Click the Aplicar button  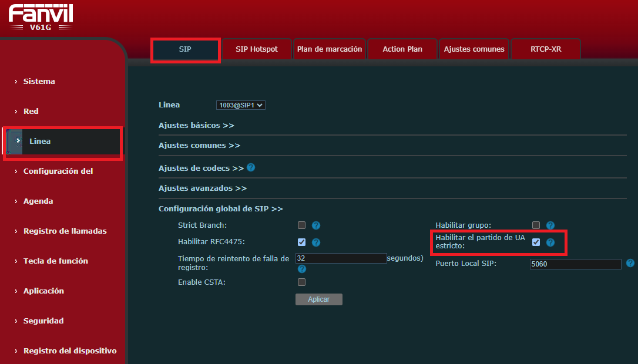click(x=318, y=299)
